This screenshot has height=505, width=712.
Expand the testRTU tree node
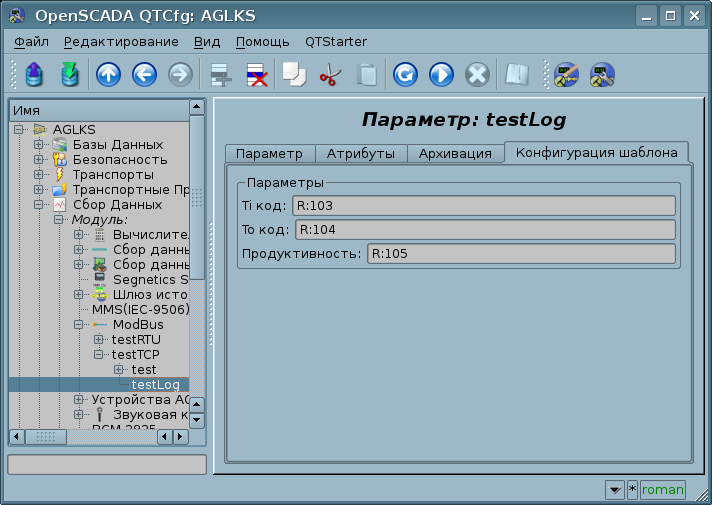tap(99, 340)
